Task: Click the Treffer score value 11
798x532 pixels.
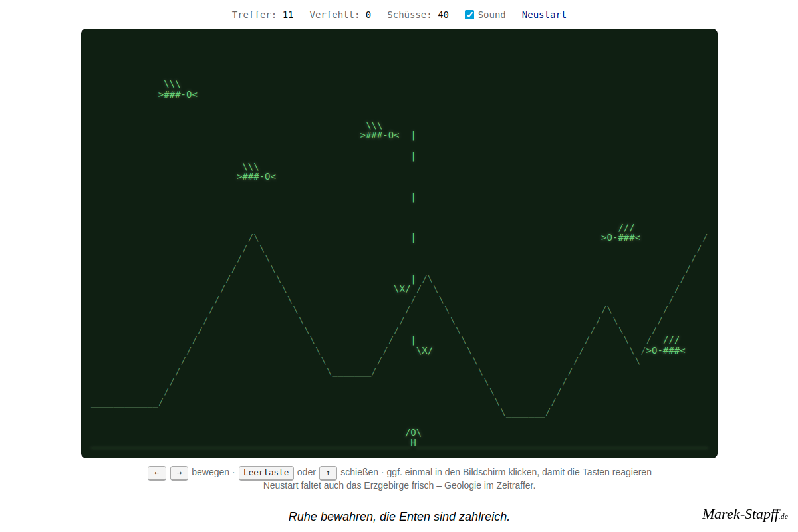Action: pyautogui.click(x=288, y=15)
